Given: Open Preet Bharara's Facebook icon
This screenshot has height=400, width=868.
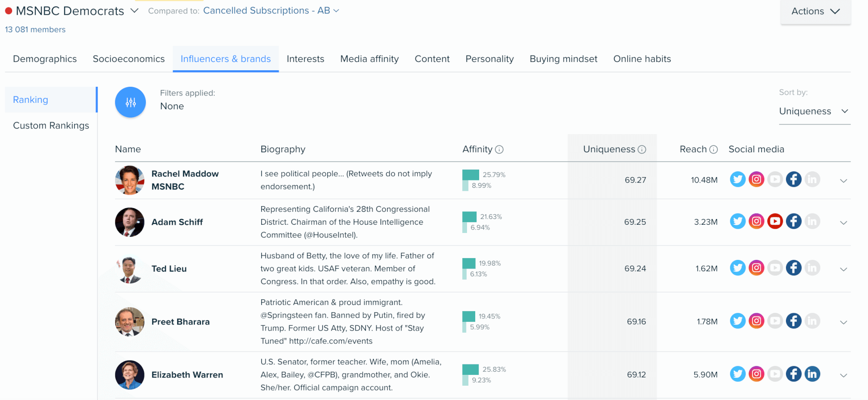Looking at the screenshot, I should coord(793,321).
